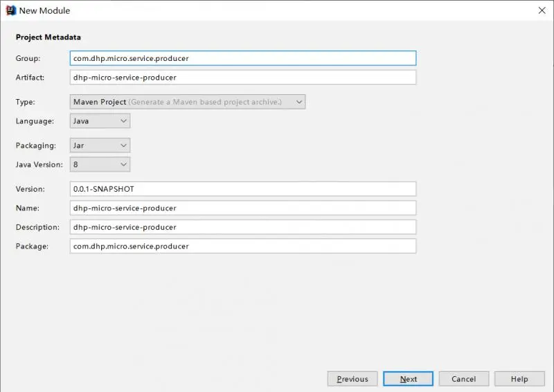This screenshot has height=392, width=554.
Task: Click the Packaging dropdown chevron arrow
Action: click(x=123, y=145)
